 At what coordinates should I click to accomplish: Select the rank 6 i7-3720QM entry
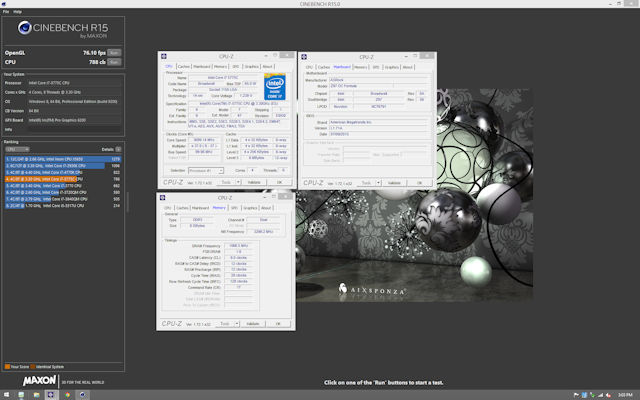[63, 192]
